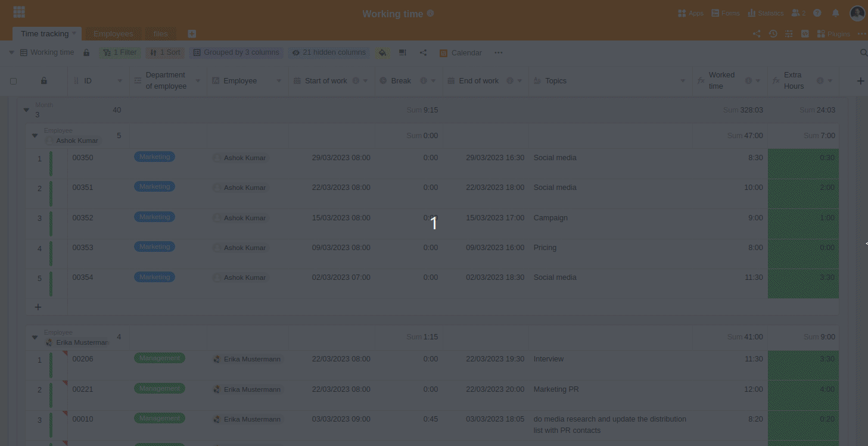This screenshot has width=868, height=446.
Task: Open the End of work column dropdown
Action: (x=519, y=81)
